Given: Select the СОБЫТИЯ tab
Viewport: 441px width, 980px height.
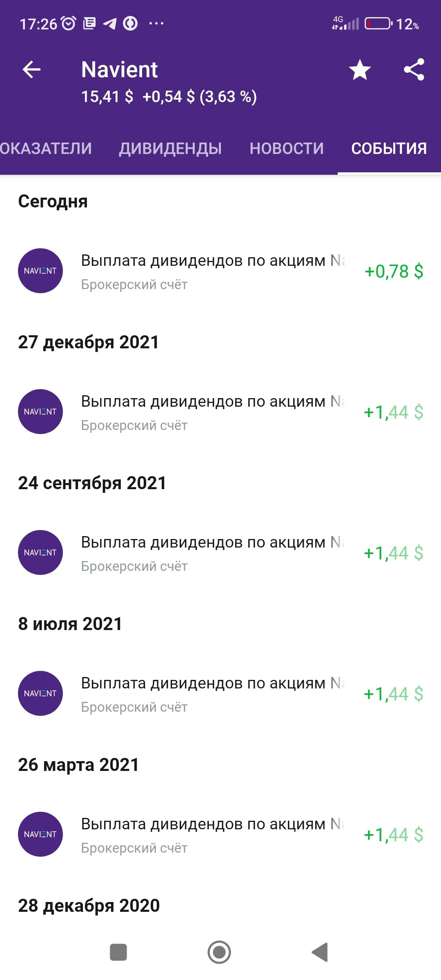Looking at the screenshot, I should 389,148.
